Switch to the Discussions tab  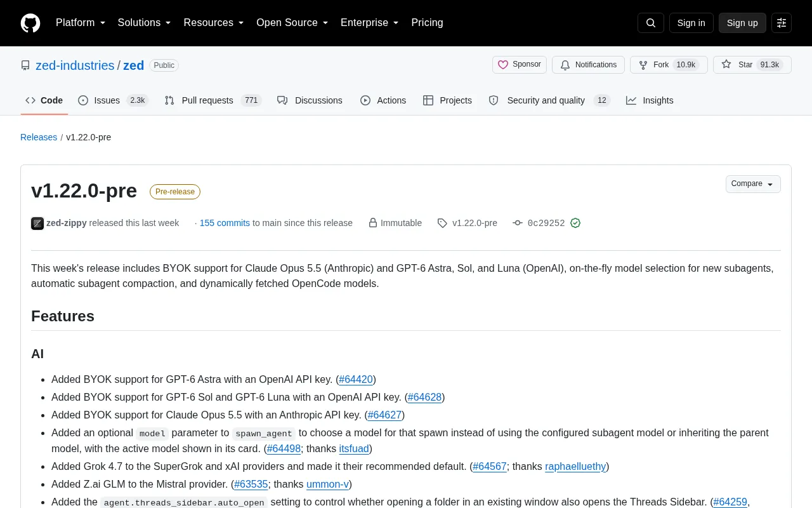(x=310, y=100)
